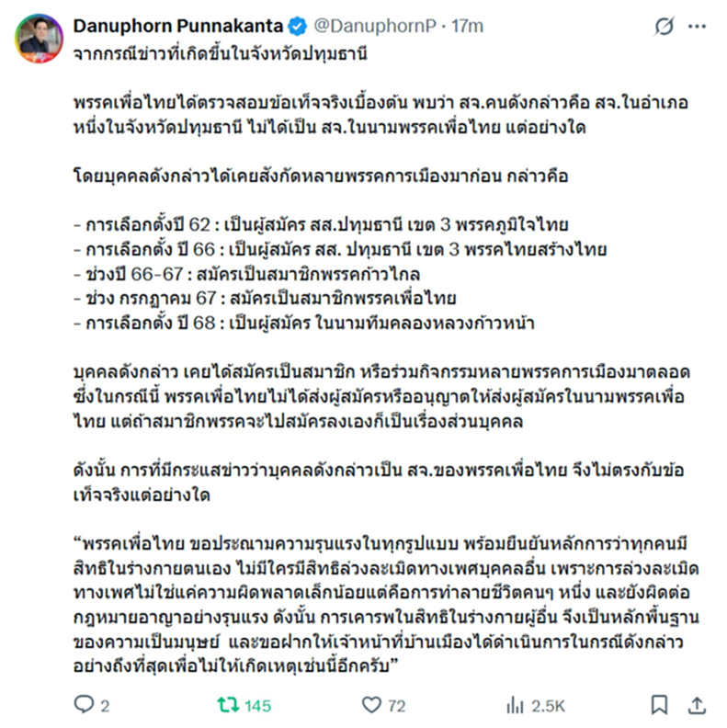727x728 pixels.
Task: Click the 2.5K views count
Action: point(548,706)
